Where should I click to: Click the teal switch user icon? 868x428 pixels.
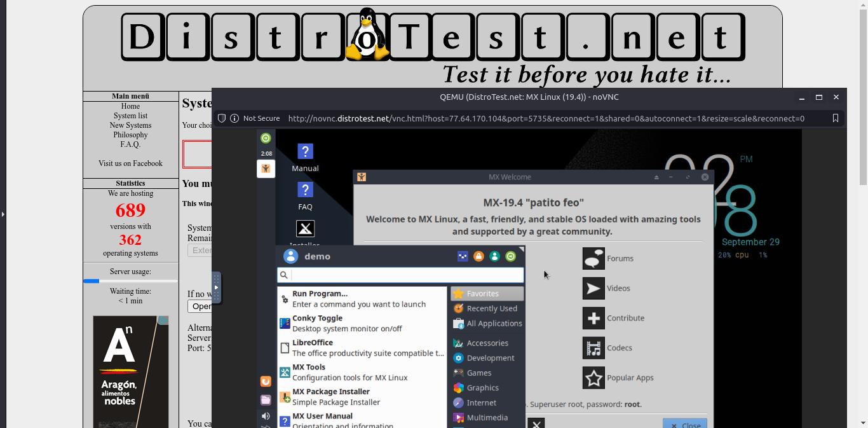tap(494, 256)
